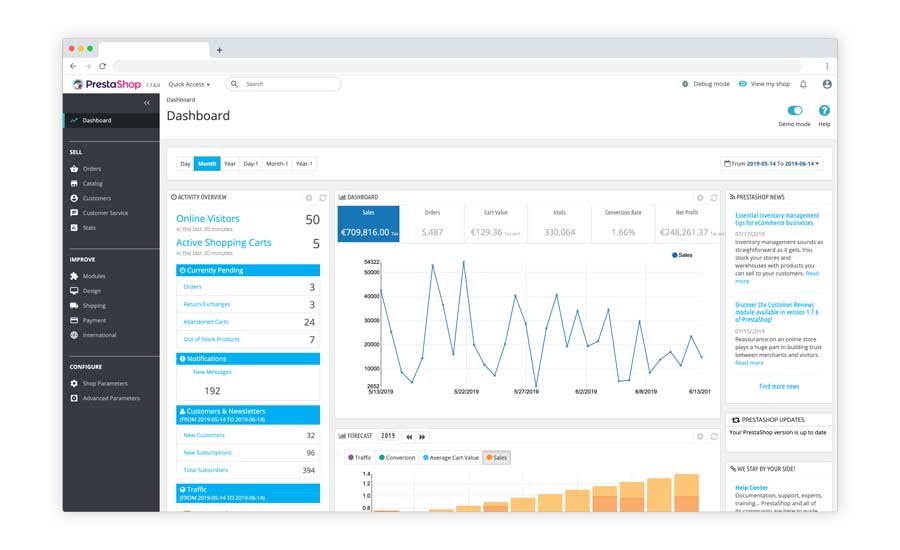This screenshot has width=900, height=550.
Task: Open the Help question mark icon
Action: pos(824,110)
